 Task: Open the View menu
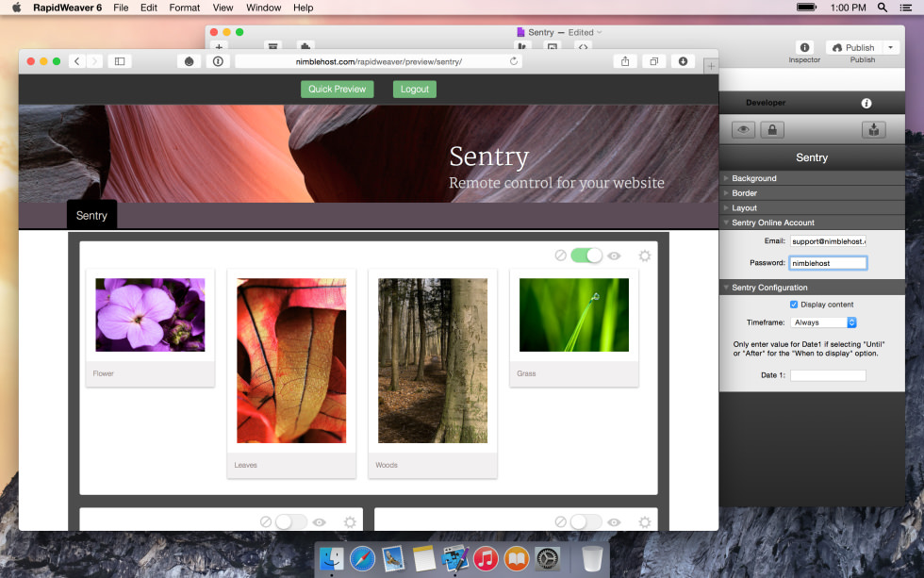tap(223, 8)
